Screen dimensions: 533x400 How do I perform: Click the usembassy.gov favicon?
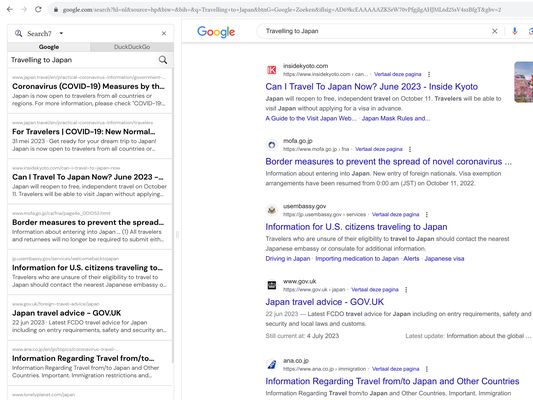(x=272, y=210)
